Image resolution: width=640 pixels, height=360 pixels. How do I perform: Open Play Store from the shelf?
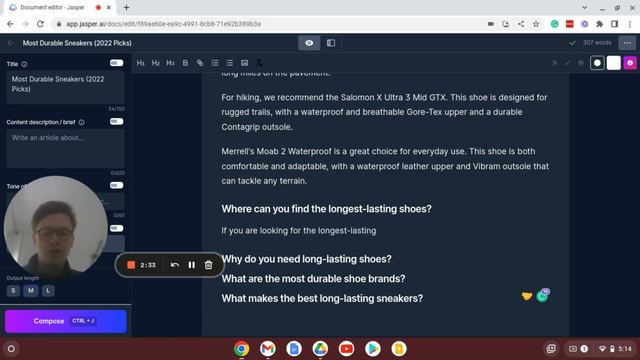(x=372, y=349)
